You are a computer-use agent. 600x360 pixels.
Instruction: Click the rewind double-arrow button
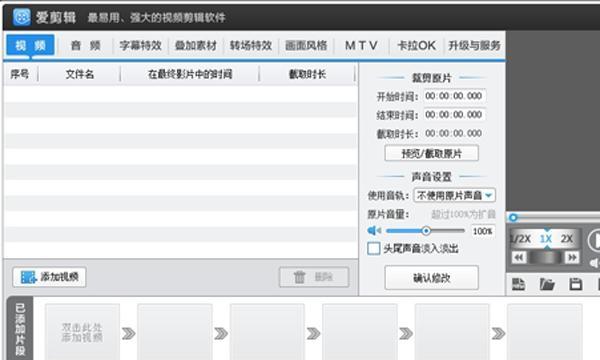click(x=519, y=257)
